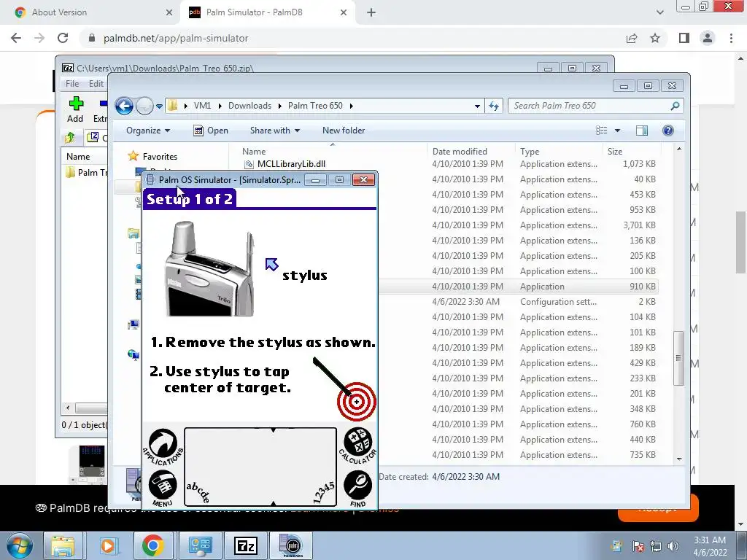Switch to the Palm Simulator - PalmDB tab
Viewport: 747px width, 560px height.
(268, 12)
